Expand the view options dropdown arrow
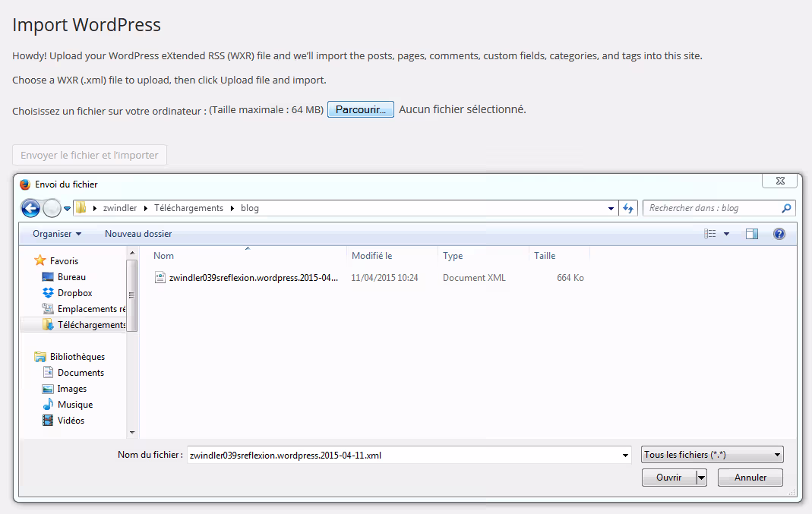The height and width of the screenshot is (514, 812). coord(726,234)
